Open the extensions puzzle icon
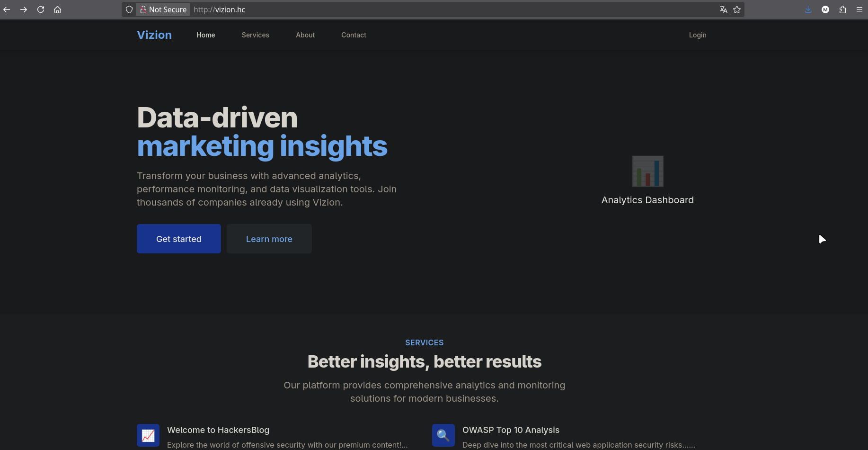Screen dimensions: 868x450 (842, 9)
